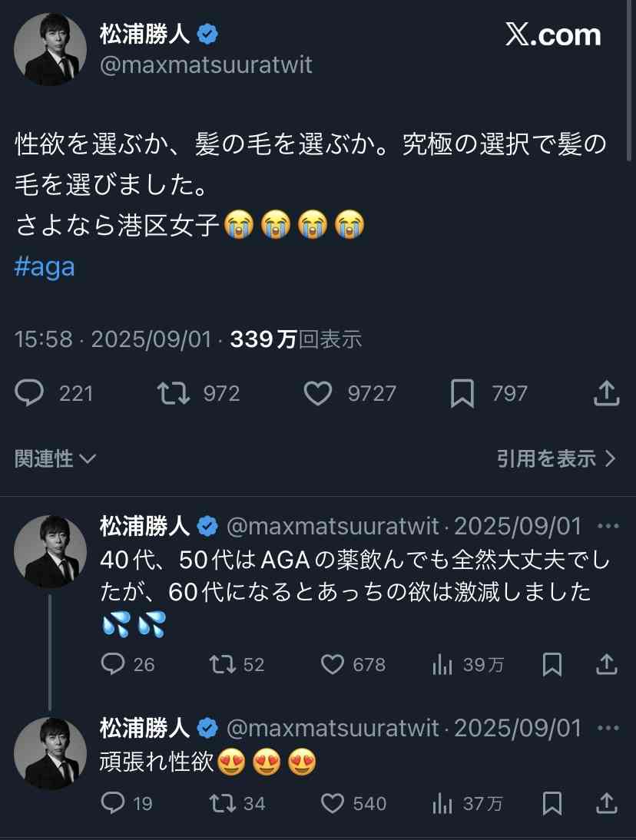The height and width of the screenshot is (840, 636).
Task: Like the main post with 9727 likes
Action: click(318, 394)
